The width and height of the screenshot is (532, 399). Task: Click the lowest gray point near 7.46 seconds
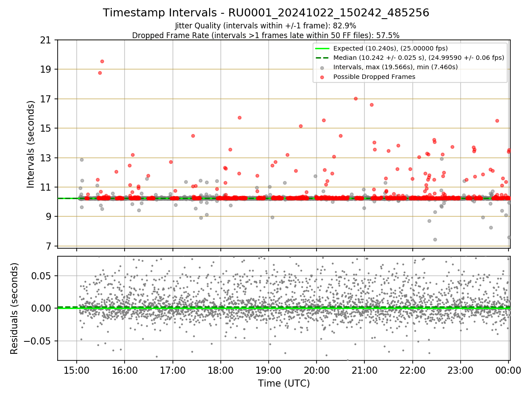[435, 239]
